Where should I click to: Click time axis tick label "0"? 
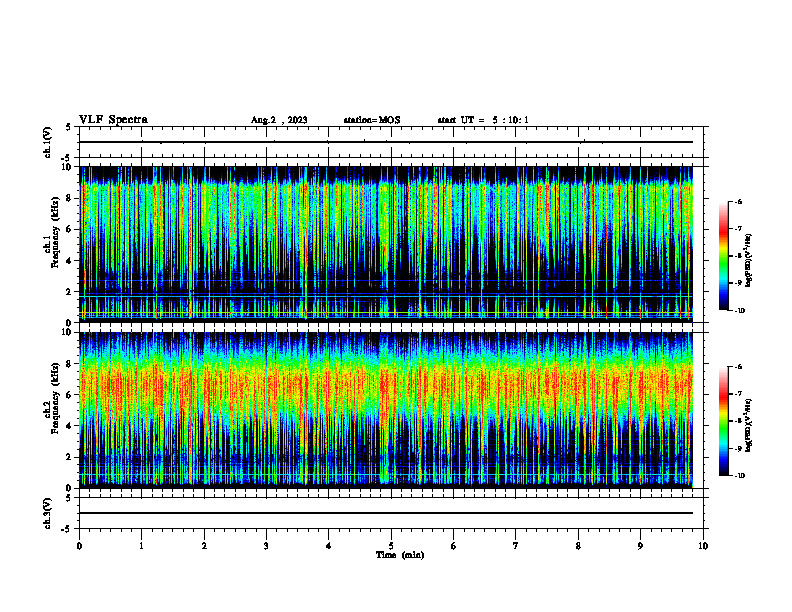click(x=79, y=545)
